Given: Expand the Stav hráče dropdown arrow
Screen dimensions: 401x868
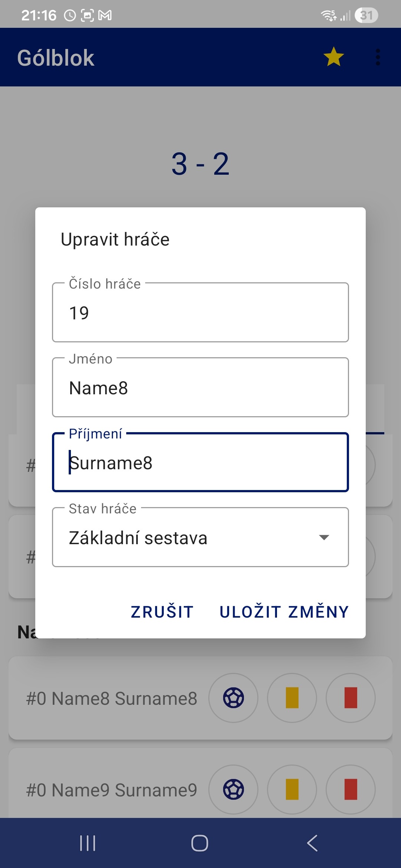Looking at the screenshot, I should (x=324, y=537).
